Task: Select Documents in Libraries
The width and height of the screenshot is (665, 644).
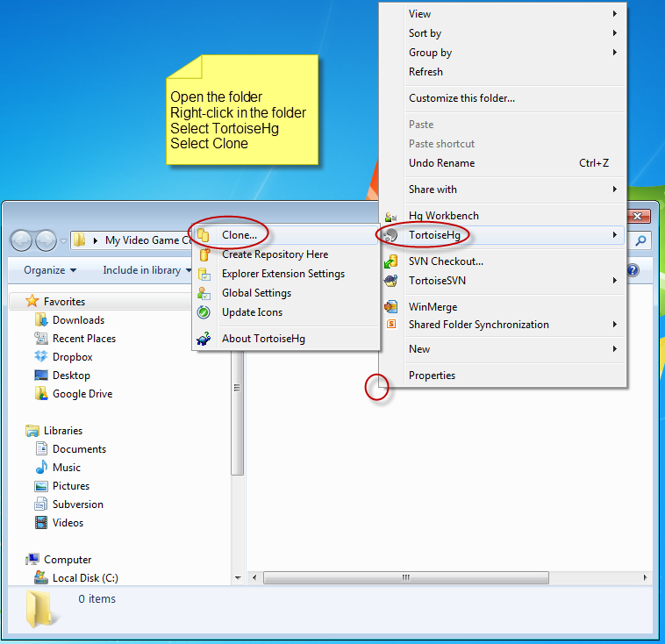Action: click(x=79, y=449)
